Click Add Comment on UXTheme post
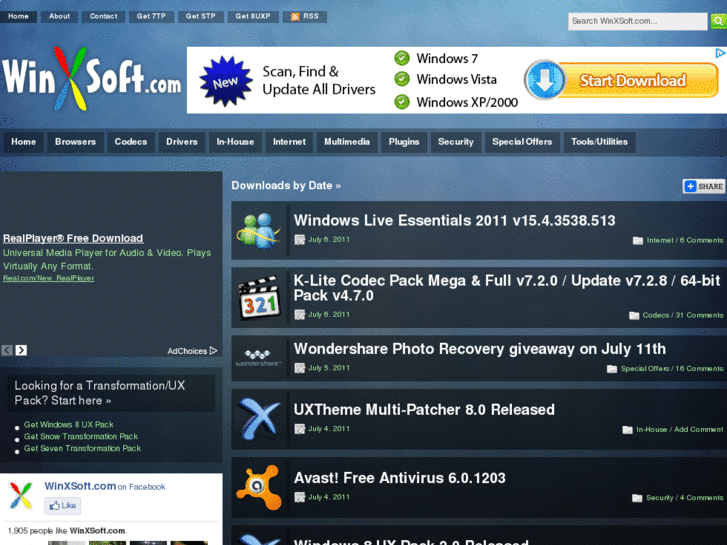Screen dimensions: 727x545 coord(699,430)
